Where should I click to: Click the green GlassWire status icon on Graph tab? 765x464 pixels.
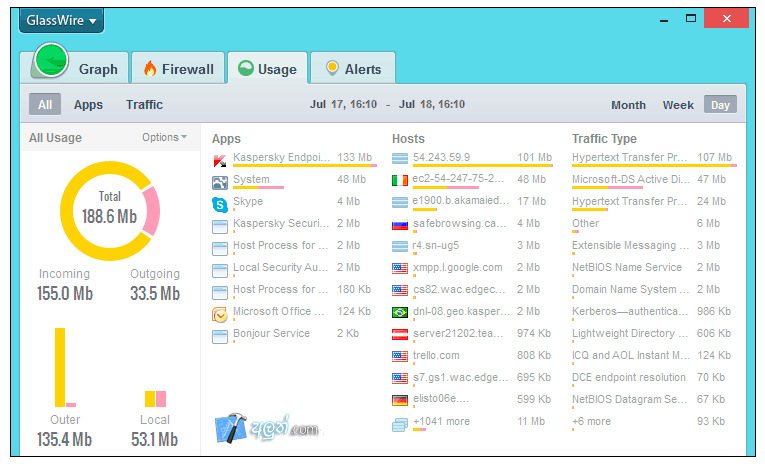coord(51,61)
